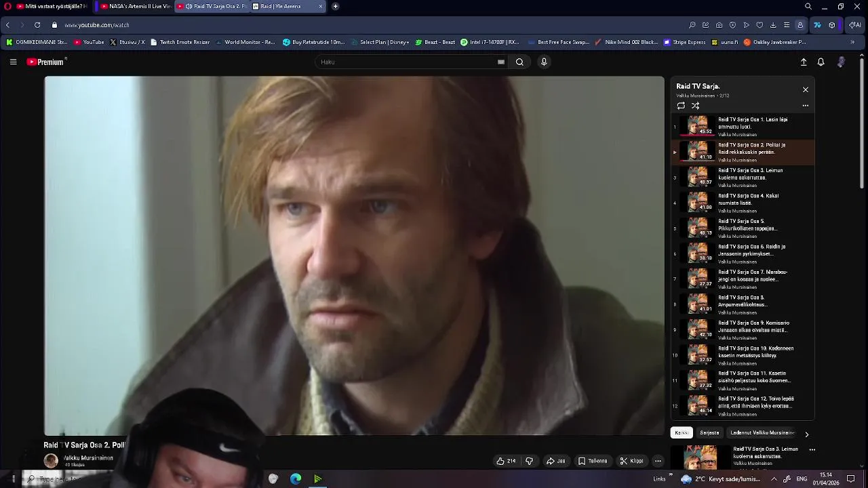The width and height of the screenshot is (868, 488).
Task: Toggle playlist shuffle
Action: pos(695,106)
